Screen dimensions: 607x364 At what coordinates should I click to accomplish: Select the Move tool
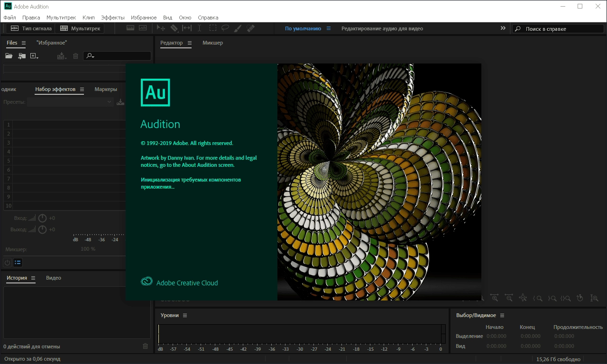coord(161,28)
